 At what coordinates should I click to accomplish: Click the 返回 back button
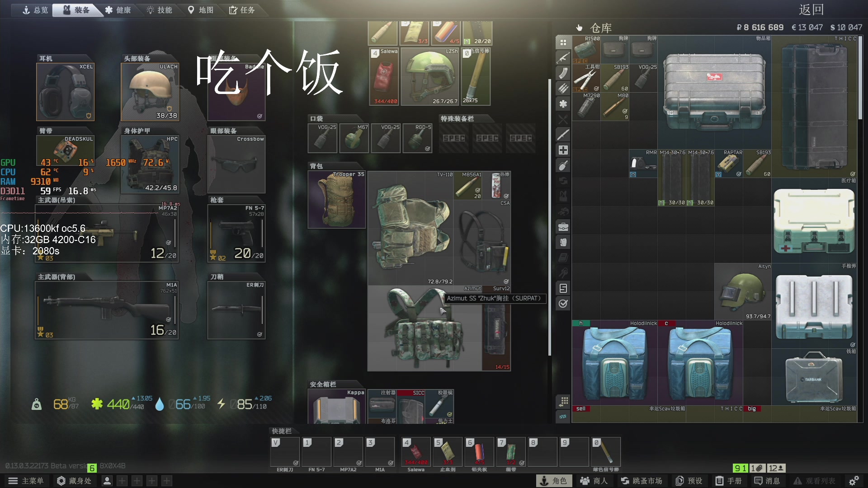pos(811,10)
